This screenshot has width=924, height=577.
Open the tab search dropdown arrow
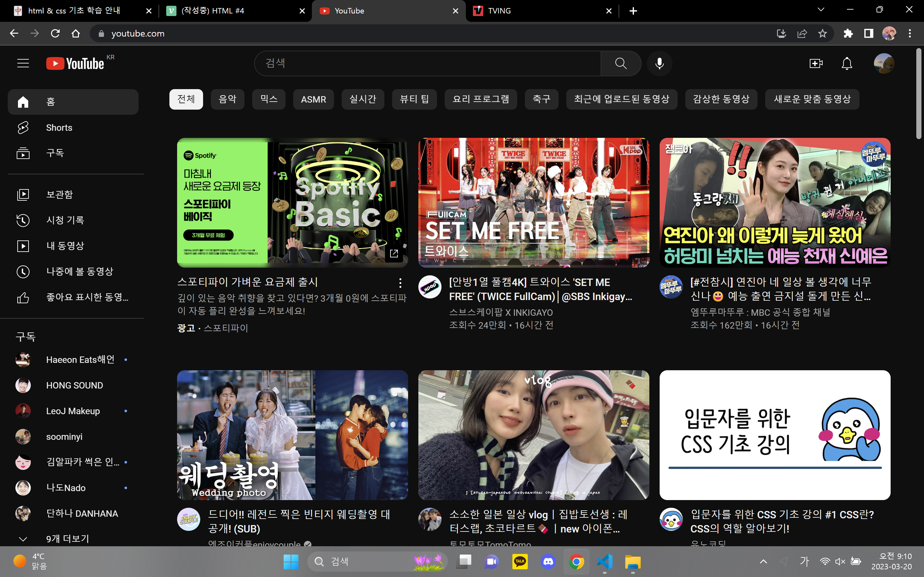click(820, 10)
